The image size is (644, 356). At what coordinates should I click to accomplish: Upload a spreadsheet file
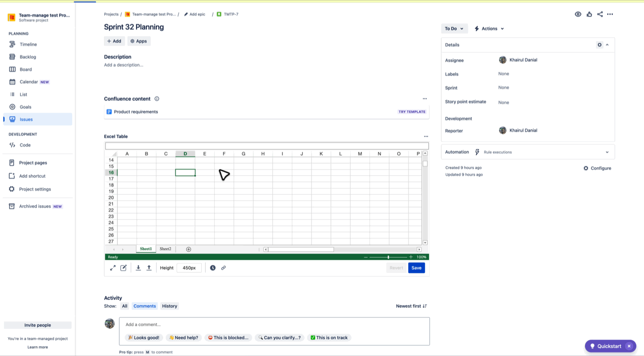tap(149, 267)
